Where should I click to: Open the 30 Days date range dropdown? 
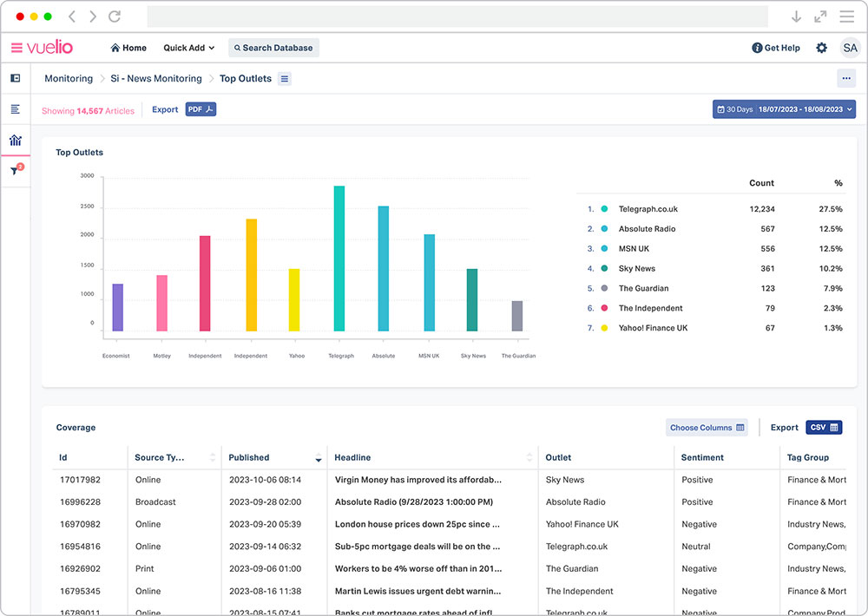point(784,109)
